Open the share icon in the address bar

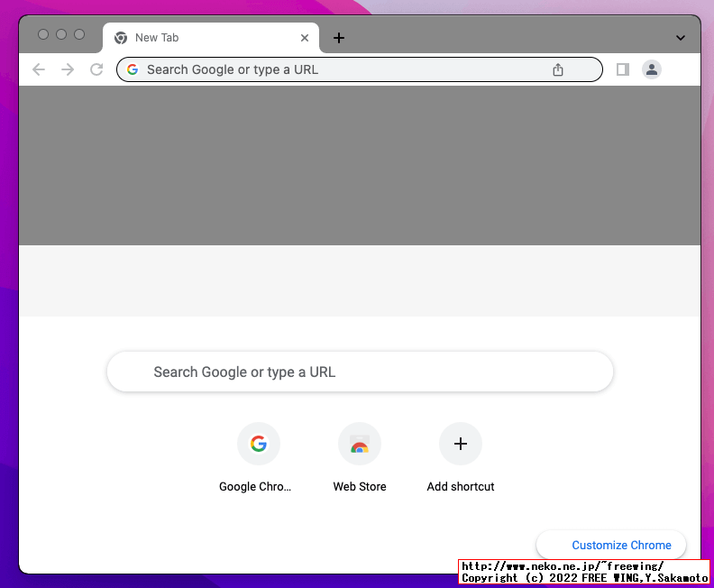pos(558,69)
